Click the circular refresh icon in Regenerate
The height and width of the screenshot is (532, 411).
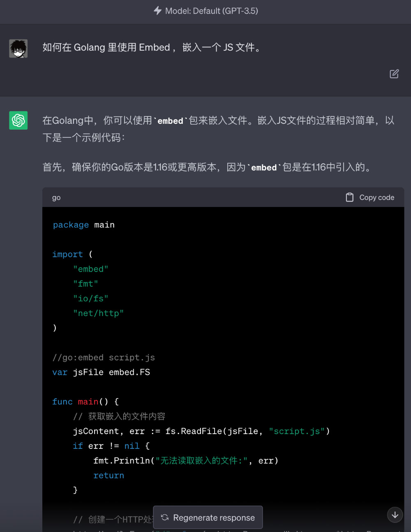(x=165, y=517)
